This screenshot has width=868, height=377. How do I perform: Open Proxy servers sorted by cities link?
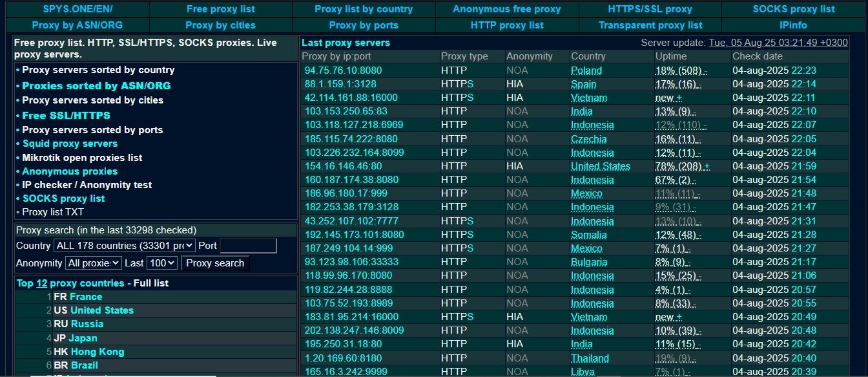pos(92,100)
